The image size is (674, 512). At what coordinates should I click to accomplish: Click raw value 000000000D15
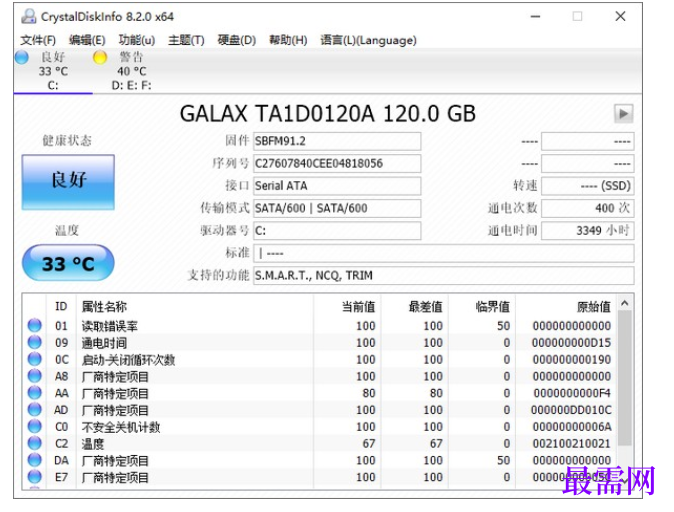point(571,343)
